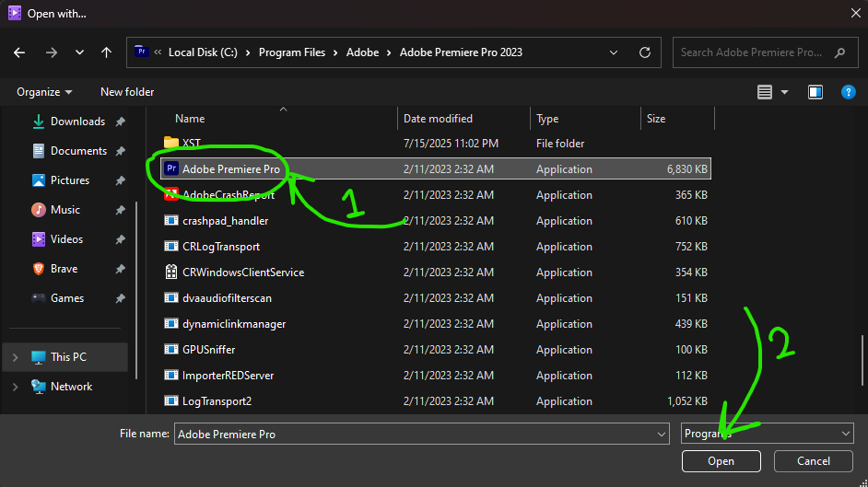The width and height of the screenshot is (868, 487).
Task: Open the Programs file type dropdown
Action: point(768,434)
